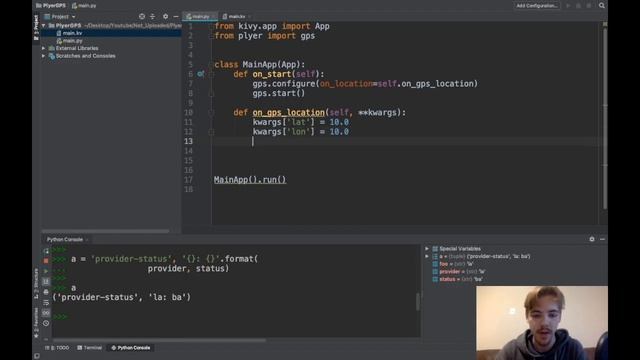
Task: Click line number 13 in gutter
Action: (188, 141)
